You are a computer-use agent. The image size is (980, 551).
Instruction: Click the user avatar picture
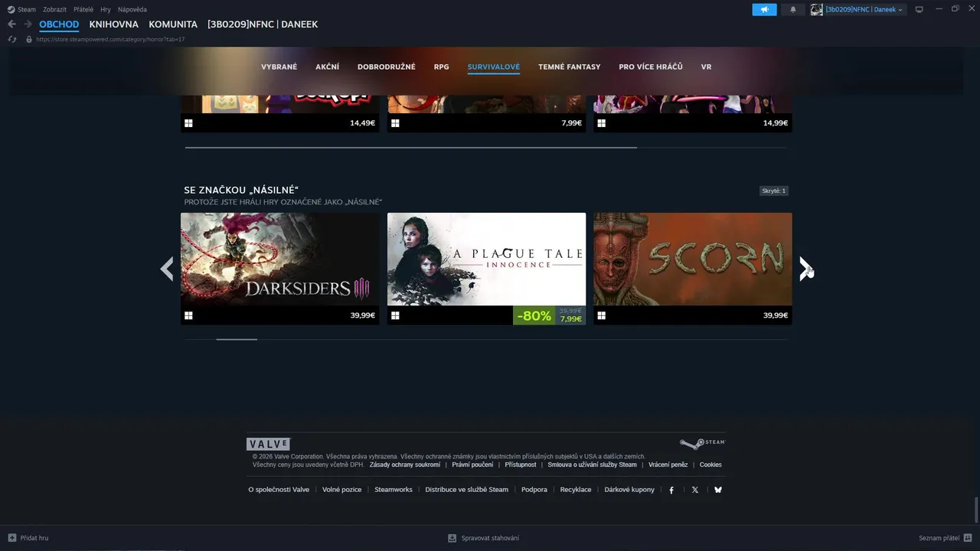coord(817,9)
